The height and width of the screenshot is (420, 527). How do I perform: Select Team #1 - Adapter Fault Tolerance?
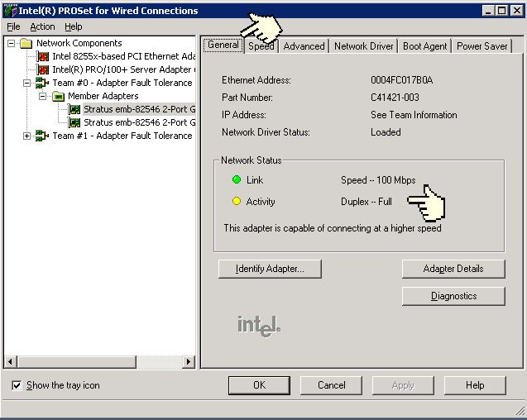click(122, 136)
